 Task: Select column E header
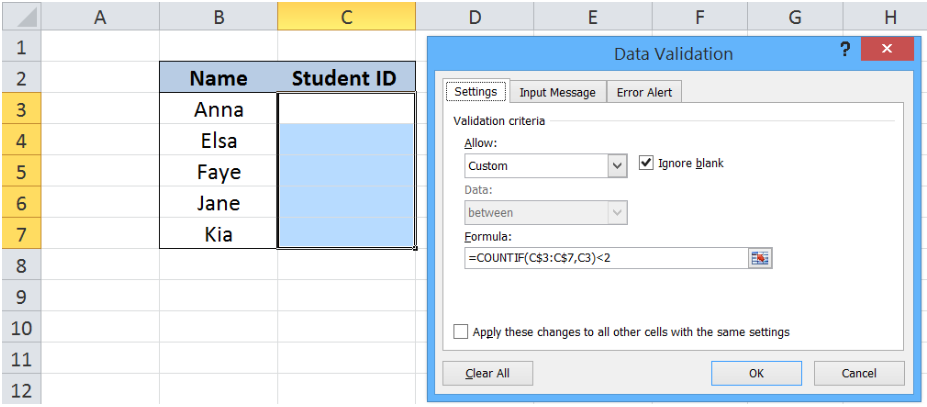[x=592, y=17]
